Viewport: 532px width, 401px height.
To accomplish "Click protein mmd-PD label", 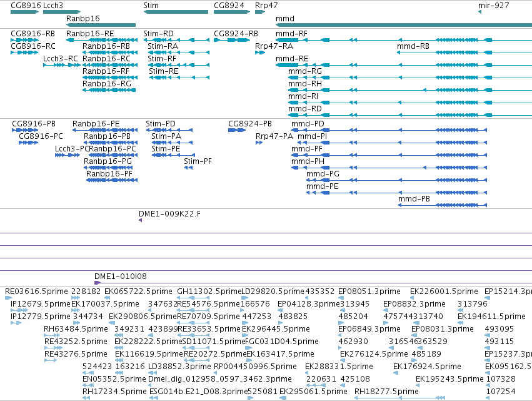I will click(308, 124).
